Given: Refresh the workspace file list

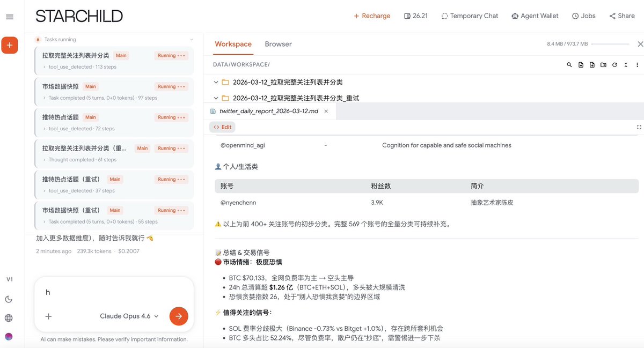Looking at the screenshot, I should [614, 64].
